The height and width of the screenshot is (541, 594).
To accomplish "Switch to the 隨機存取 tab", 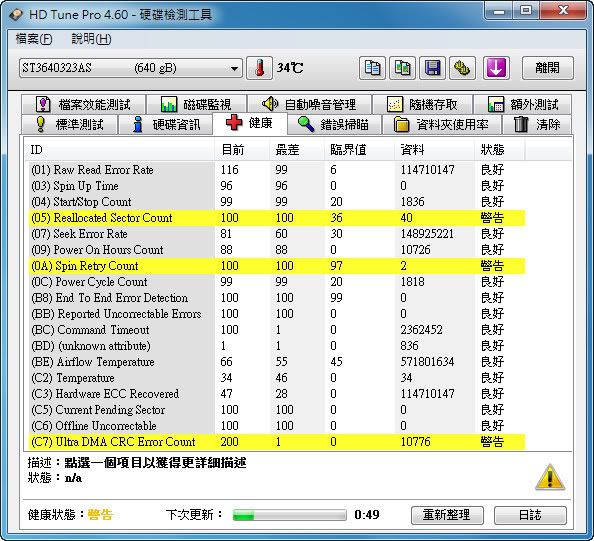I will pyautogui.click(x=422, y=104).
